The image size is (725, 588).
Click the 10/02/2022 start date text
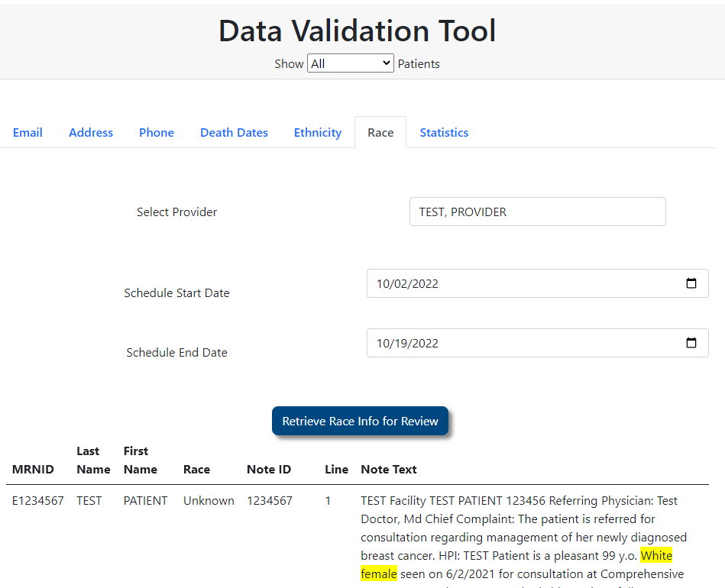407,283
